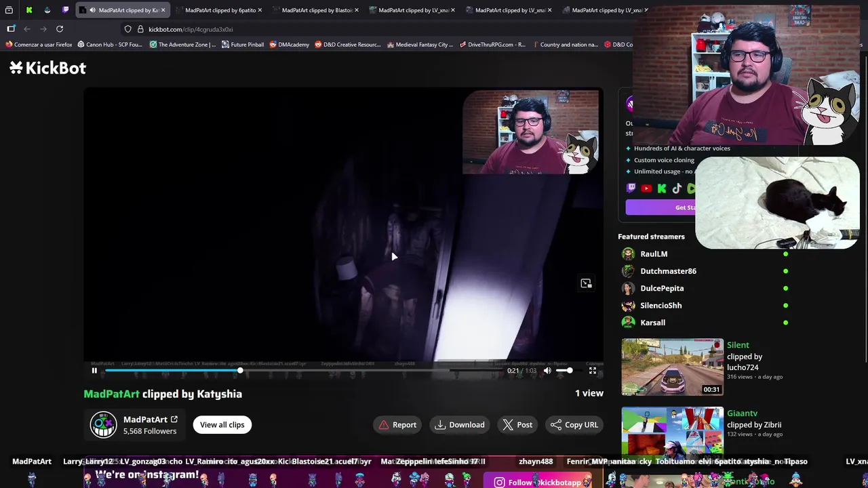868x488 pixels.
Task: Open the 'D&D Creative Resourc...' bookmark
Action: (347, 45)
